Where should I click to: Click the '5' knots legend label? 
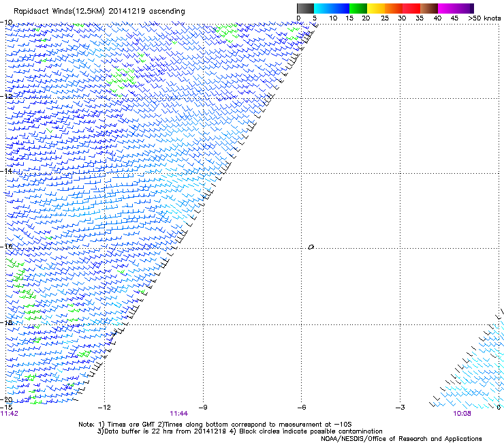[315, 18]
